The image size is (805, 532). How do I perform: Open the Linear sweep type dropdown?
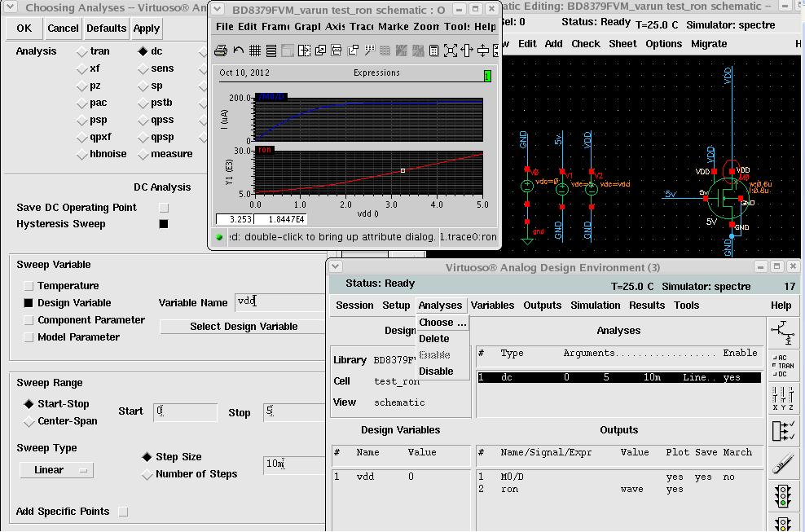click(56, 470)
